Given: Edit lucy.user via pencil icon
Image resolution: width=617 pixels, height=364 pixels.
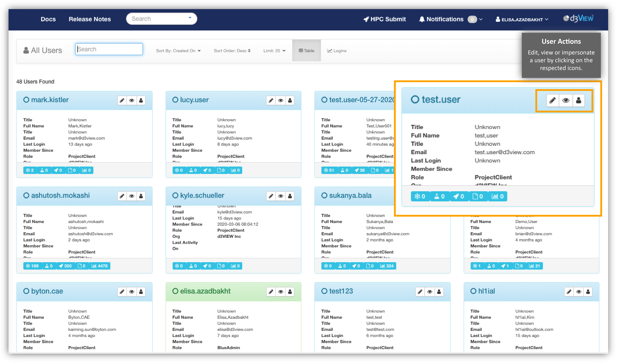Looking at the screenshot, I should tap(271, 100).
